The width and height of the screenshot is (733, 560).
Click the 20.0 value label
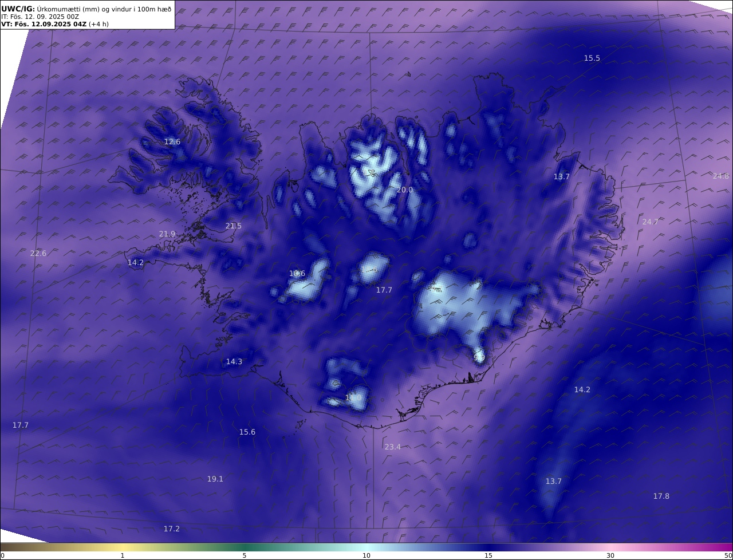404,190
